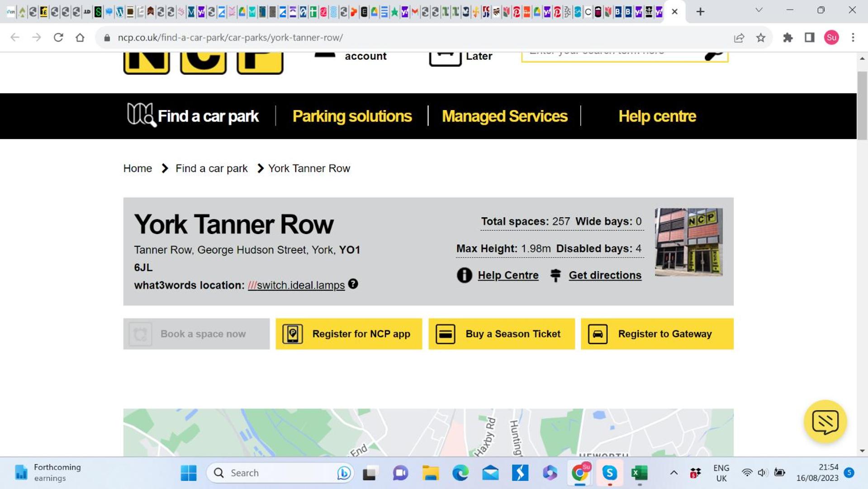Open Windows Start menu

coord(189,473)
